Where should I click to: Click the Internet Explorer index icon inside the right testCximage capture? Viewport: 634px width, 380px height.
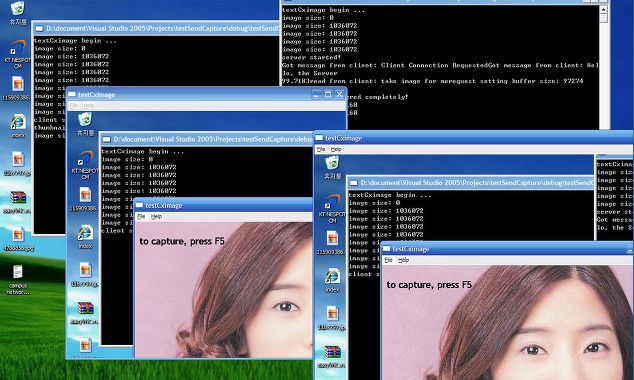[332, 277]
